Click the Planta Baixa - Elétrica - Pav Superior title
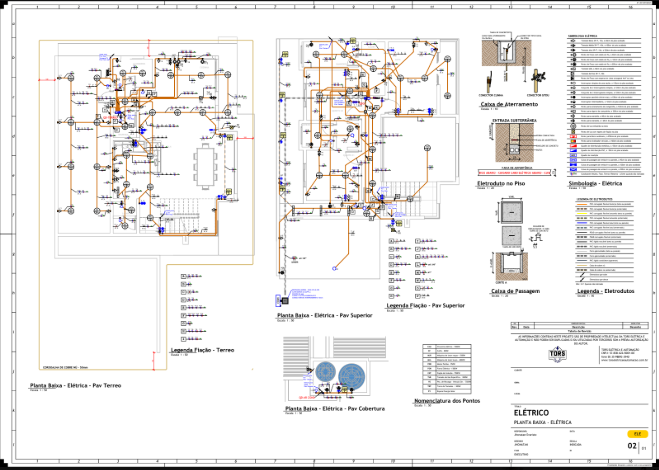Screen dimensions: 659x470 coord(324,315)
